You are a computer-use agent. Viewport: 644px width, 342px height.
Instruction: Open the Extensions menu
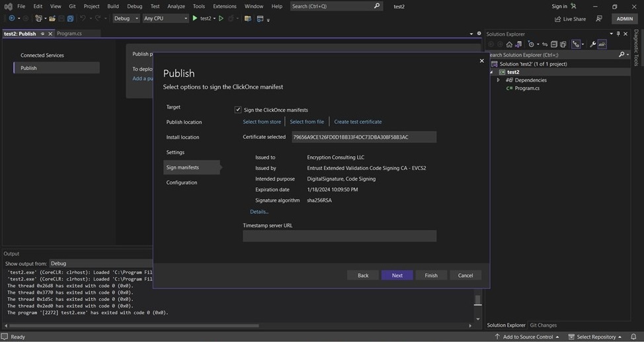tap(225, 6)
